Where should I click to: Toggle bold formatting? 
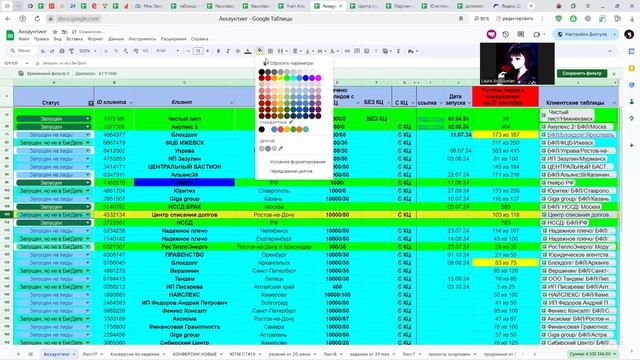pyautogui.click(x=218, y=51)
